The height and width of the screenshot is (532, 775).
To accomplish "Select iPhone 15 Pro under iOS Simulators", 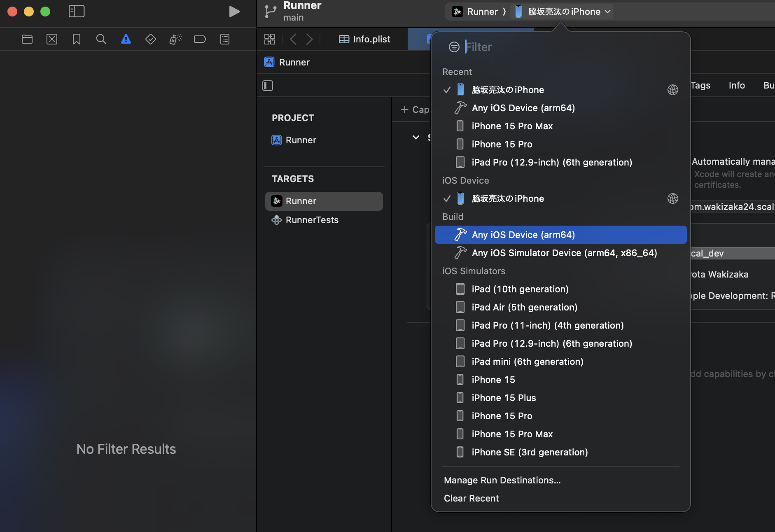I will [x=560, y=416].
